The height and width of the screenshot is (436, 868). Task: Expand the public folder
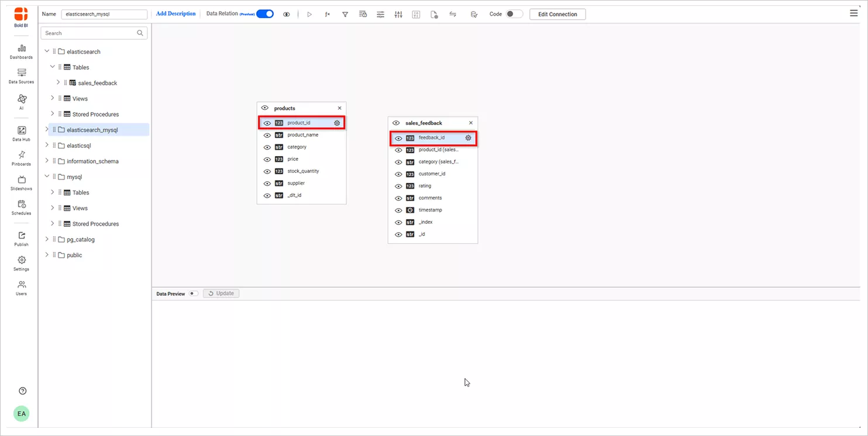tap(47, 255)
